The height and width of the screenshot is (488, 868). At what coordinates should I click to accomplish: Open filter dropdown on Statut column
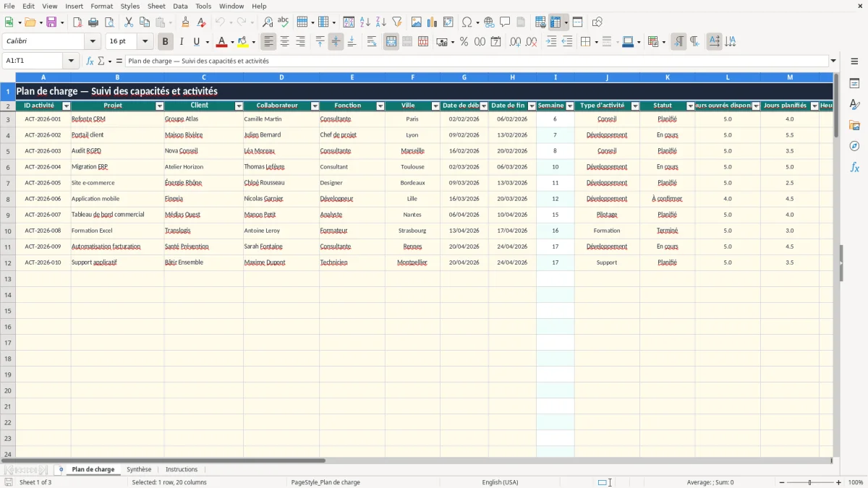[690, 106]
